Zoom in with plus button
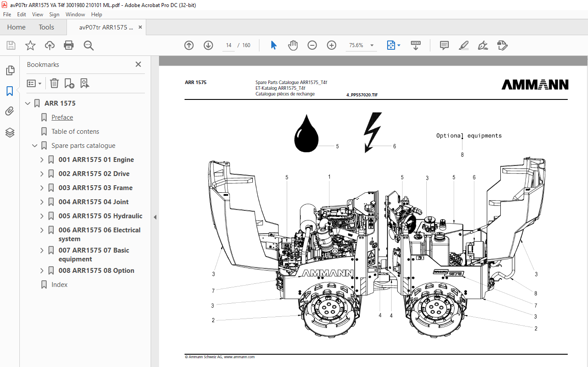Screen dimensions: 588x367 point(332,45)
